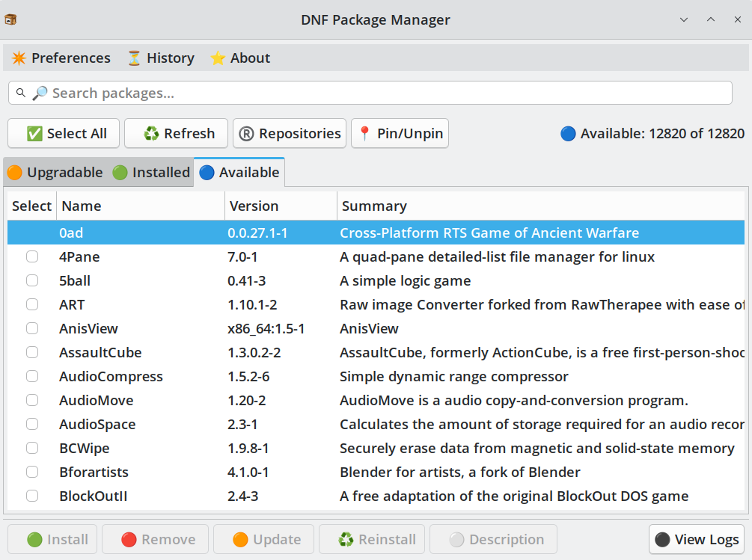Click the blue circle beside Available count
The image size is (752, 560).
(568, 134)
